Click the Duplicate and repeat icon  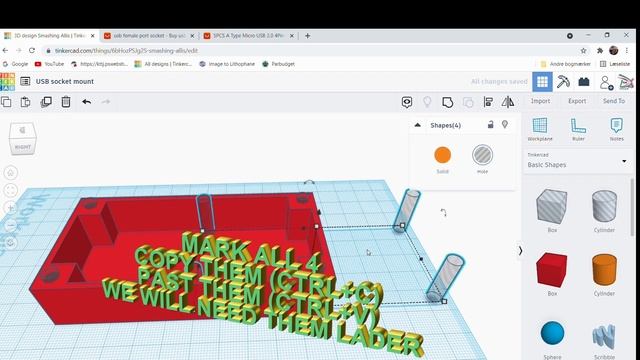pyautogui.click(x=46, y=102)
